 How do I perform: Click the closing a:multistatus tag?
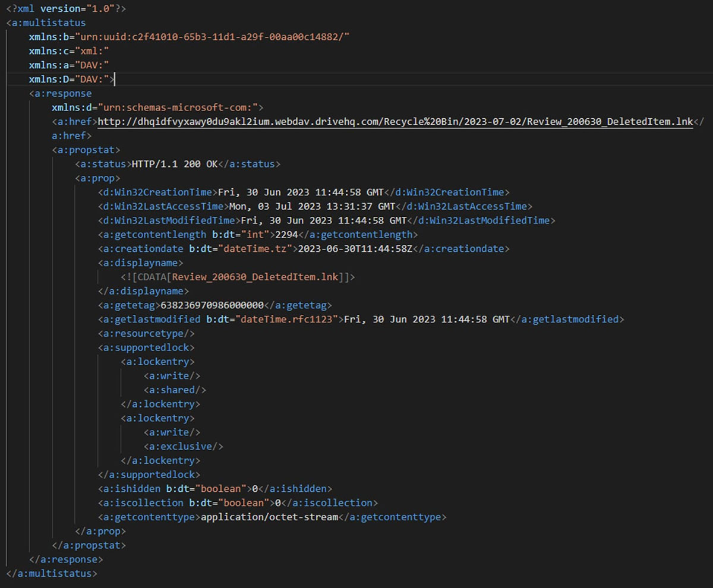click(51, 574)
